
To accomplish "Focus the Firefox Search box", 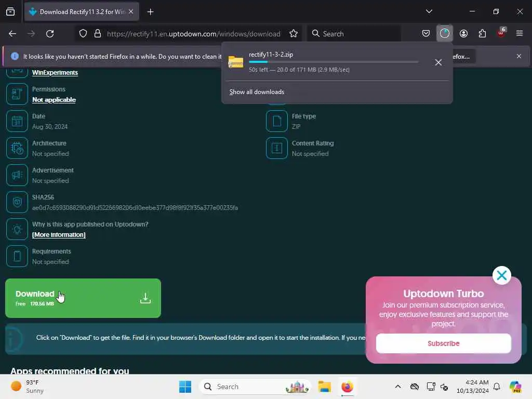I will [354, 34].
